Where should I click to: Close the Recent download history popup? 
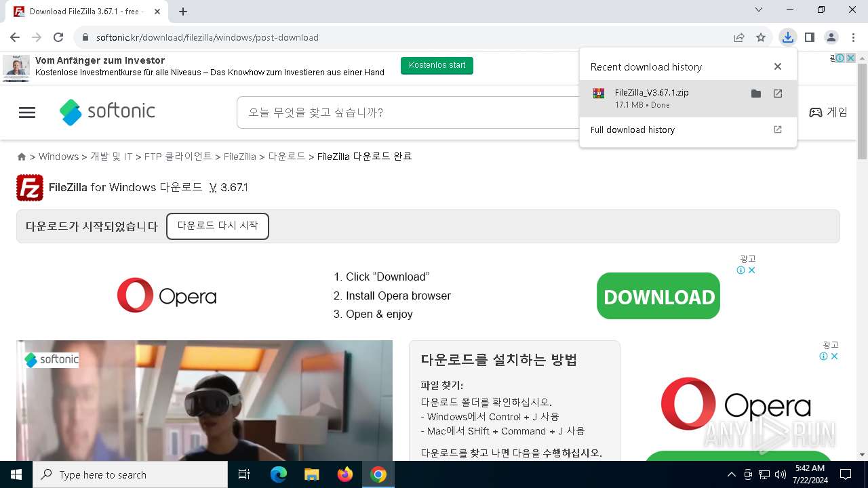(778, 66)
